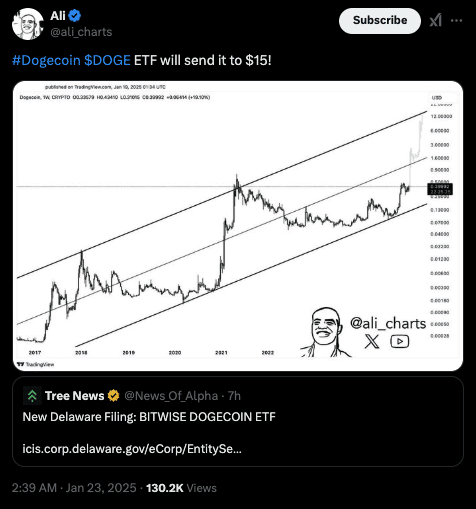Screen dimensions: 476x509
Task: Click the blue verified badge beside Ali
Action: point(75,15)
